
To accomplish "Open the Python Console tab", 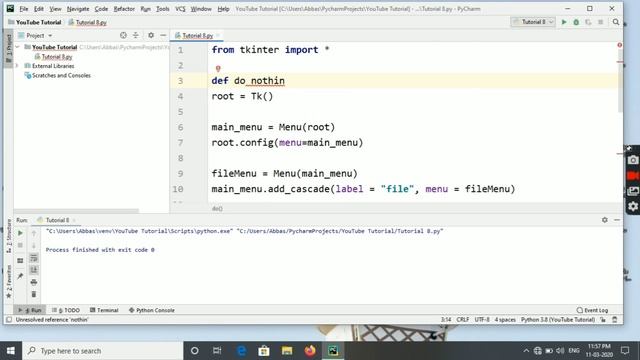I will 152,310.
